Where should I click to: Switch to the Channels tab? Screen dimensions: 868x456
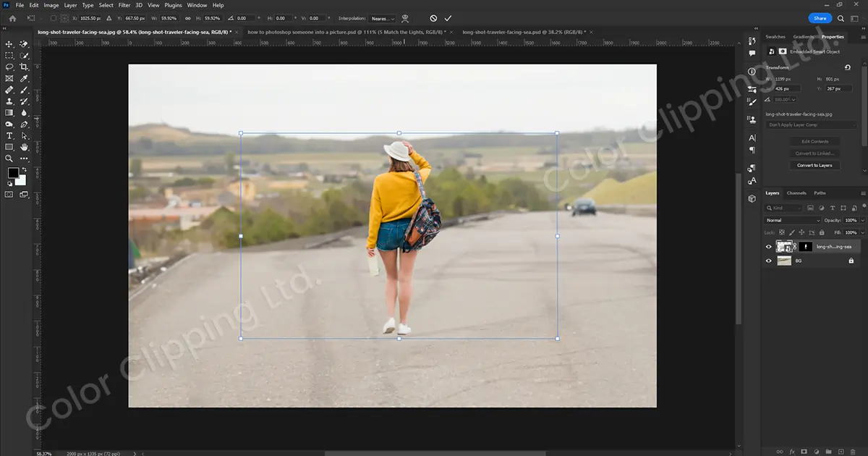click(x=796, y=193)
